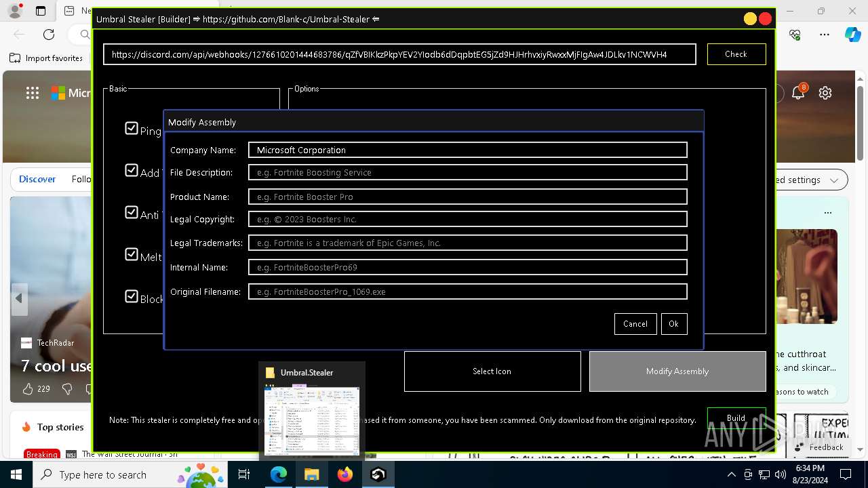The image size is (868, 488).
Task: Open the volume tray icon
Action: [781, 474]
